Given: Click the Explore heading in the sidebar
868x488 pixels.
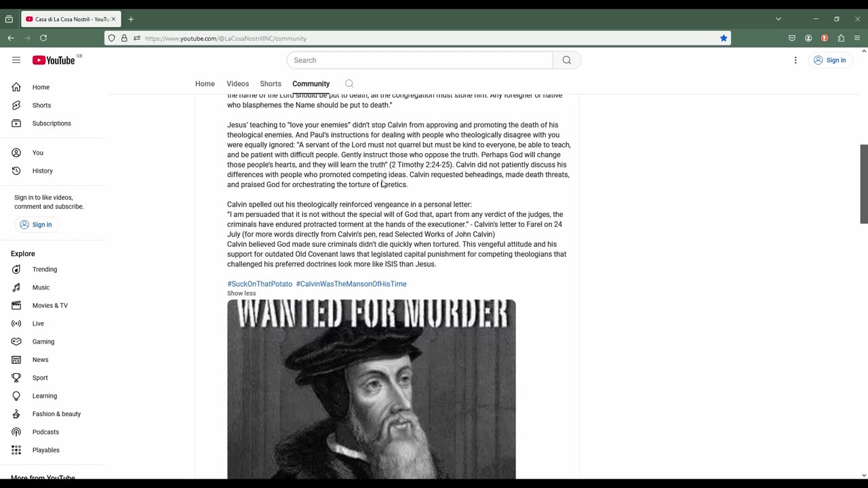Looking at the screenshot, I should click(x=22, y=253).
